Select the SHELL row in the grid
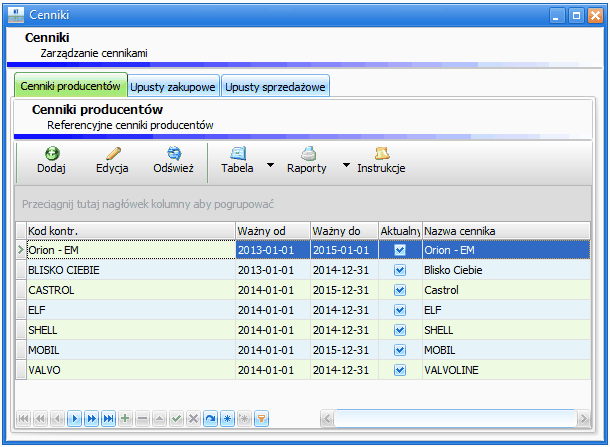Image resolution: width=610 pixels, height=447 pixels. click(x=128, y=330)
